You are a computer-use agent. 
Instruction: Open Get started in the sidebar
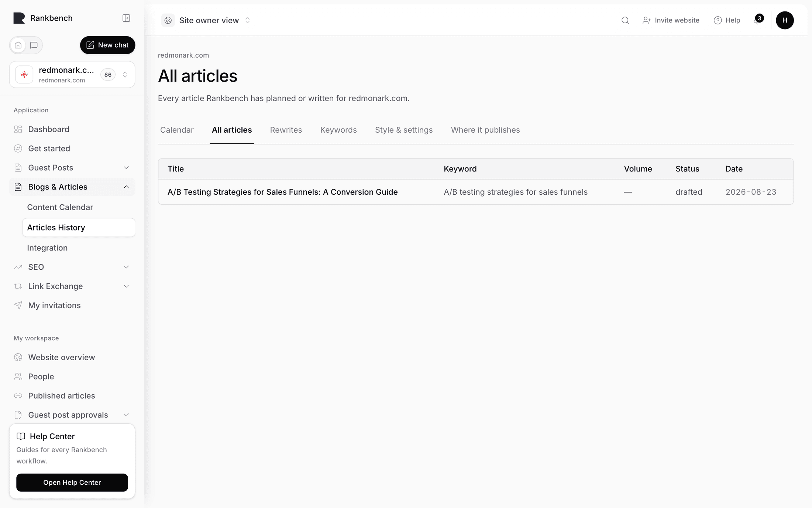pos(72,149)
